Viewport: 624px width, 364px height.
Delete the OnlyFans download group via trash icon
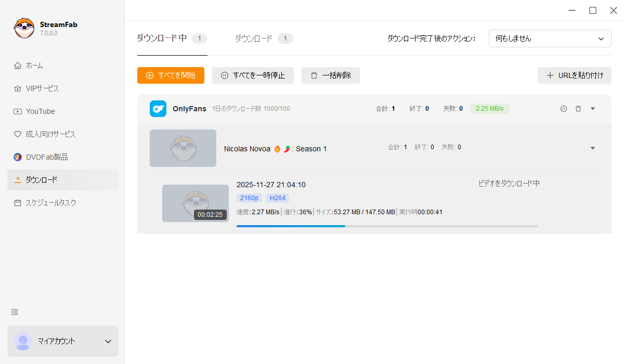coord(578,109)
